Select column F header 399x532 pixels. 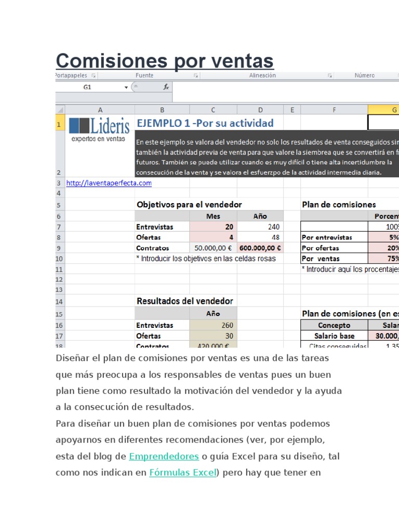click(334, 110)
